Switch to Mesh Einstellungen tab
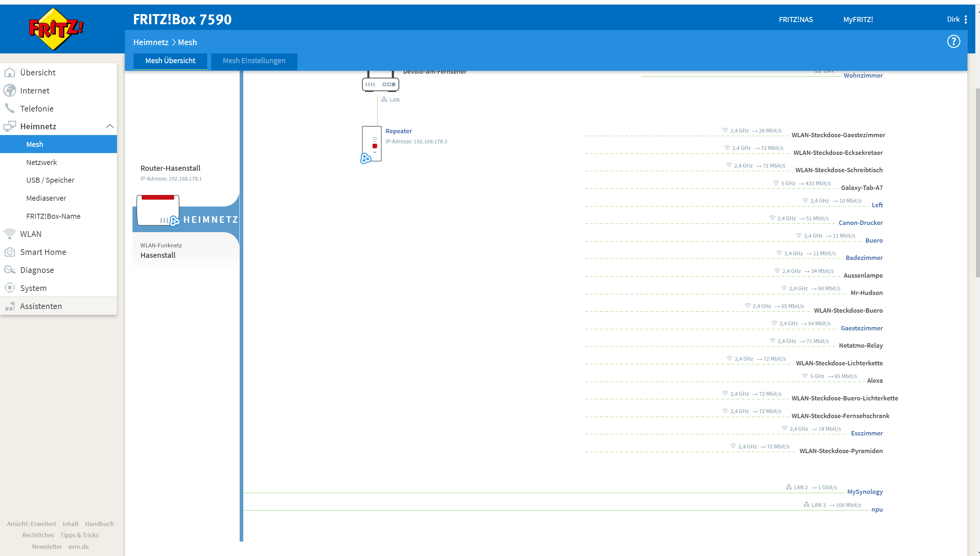This screenshot has width=980, height=556. [x=254, y=61]
